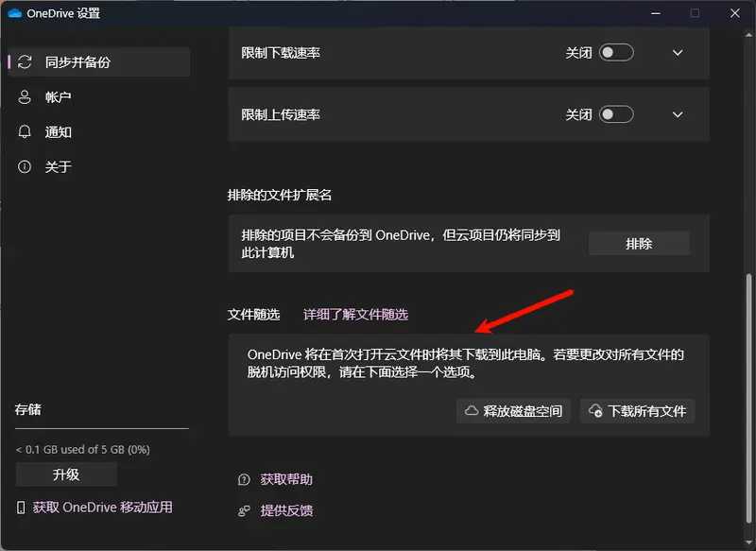756x551 pixels.
Task: Click the 文件随选 heading
Action: tap(253, 315)
